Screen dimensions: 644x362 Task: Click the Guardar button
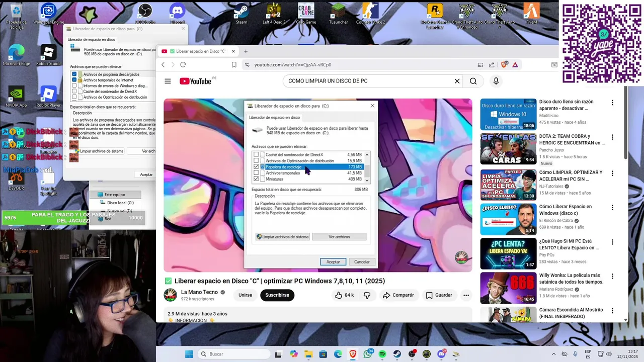[439, 295]
